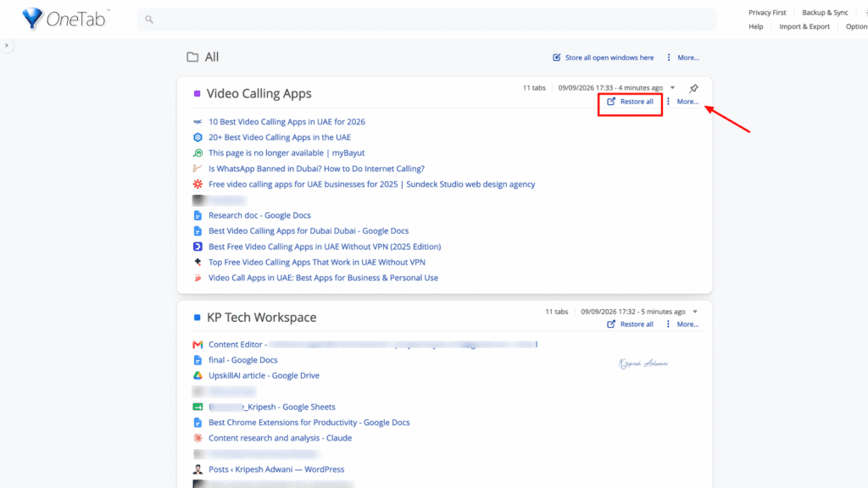Open the Privacy First menu item
Screen dimensions: 868x488
click(766, 12)
